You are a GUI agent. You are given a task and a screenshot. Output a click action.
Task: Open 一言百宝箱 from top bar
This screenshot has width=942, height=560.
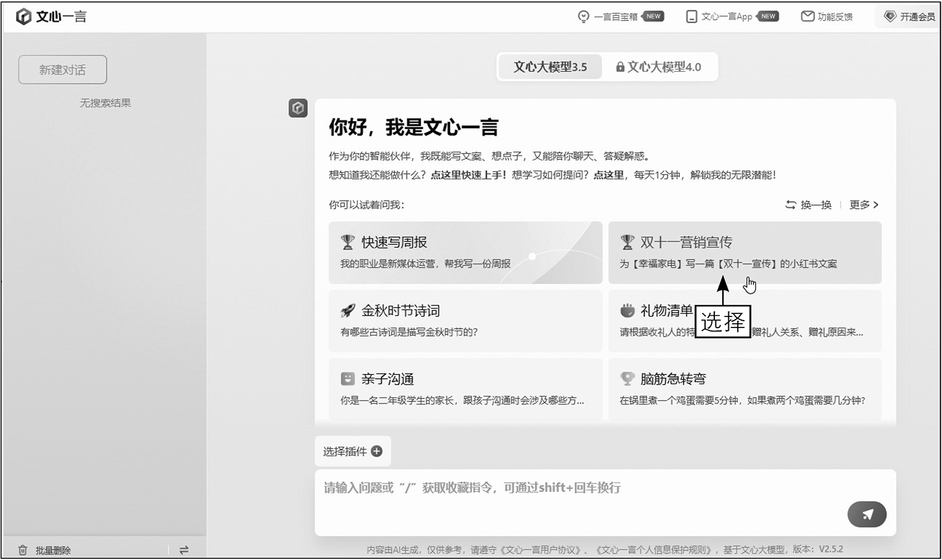pyautogui.click(x=621, y=17)
